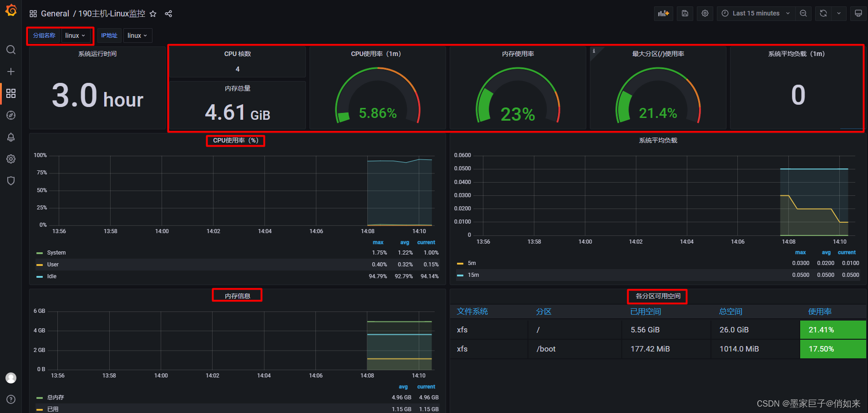Click the dashboards grid icon beside General
Image resolution: width=868 pixels, height=413 pixels.
tap(33, 14)
